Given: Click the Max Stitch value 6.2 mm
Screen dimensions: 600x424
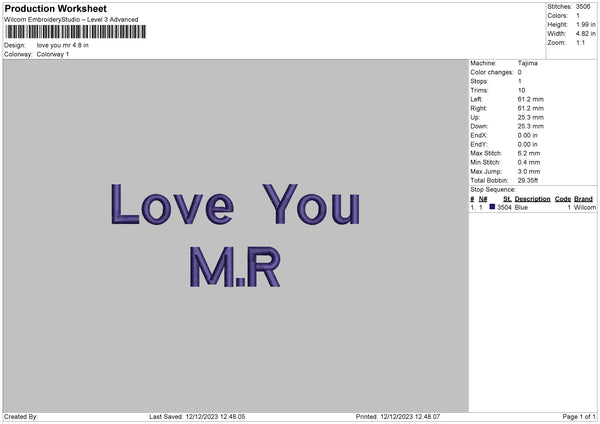Looking at the screenshot, I should click(529, 153).
